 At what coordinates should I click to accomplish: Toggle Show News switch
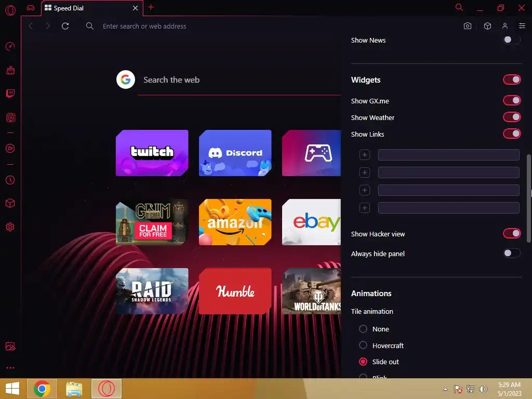(x=512, y=39)
